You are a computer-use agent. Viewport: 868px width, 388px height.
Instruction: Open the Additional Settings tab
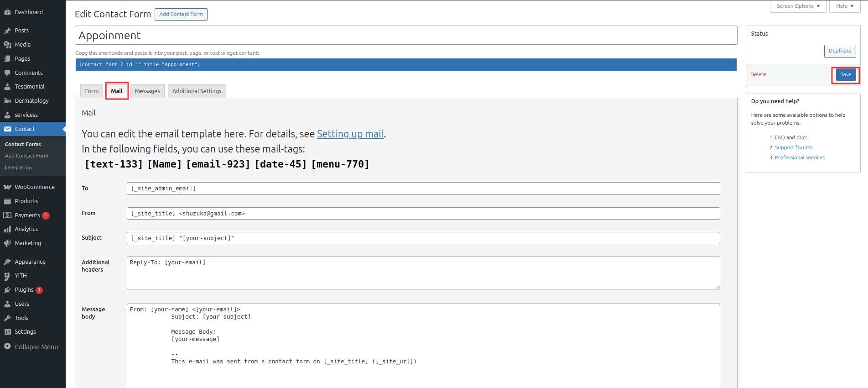(x=197, y=91)
